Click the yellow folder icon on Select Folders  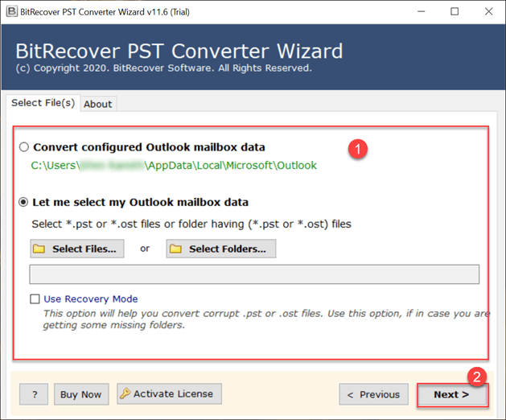(175, 249)
